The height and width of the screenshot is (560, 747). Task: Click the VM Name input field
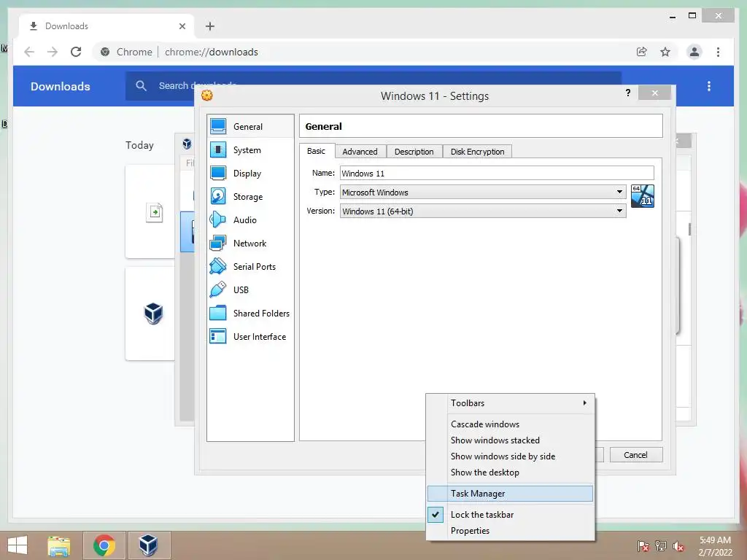(x=497, y=173)
